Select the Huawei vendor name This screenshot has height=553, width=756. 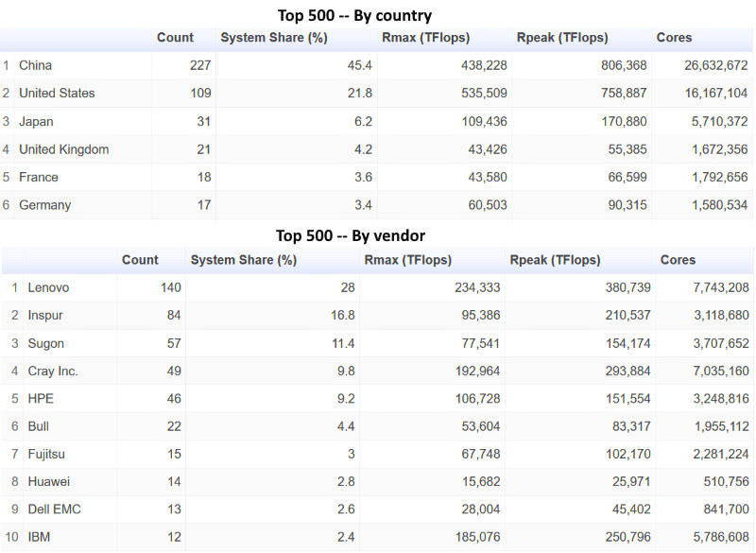click(x=49, y=482)
